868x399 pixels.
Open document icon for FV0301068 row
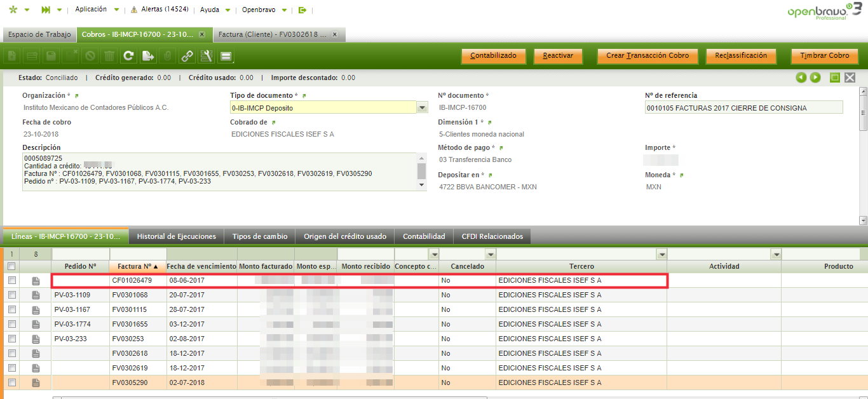click(x=36, y=295)
